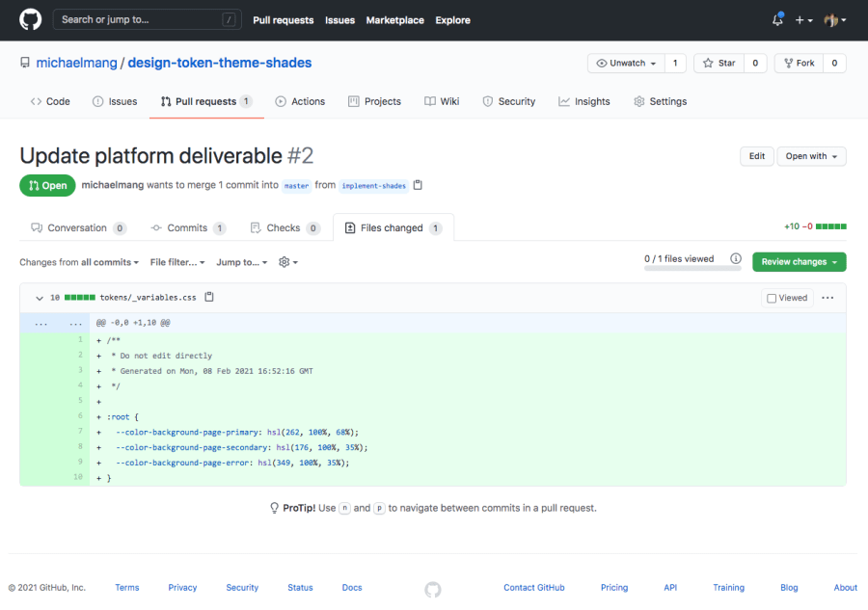Open the Blog footer link
The width and height of the screenshot is (868, 610).
[x=789, y=587]
